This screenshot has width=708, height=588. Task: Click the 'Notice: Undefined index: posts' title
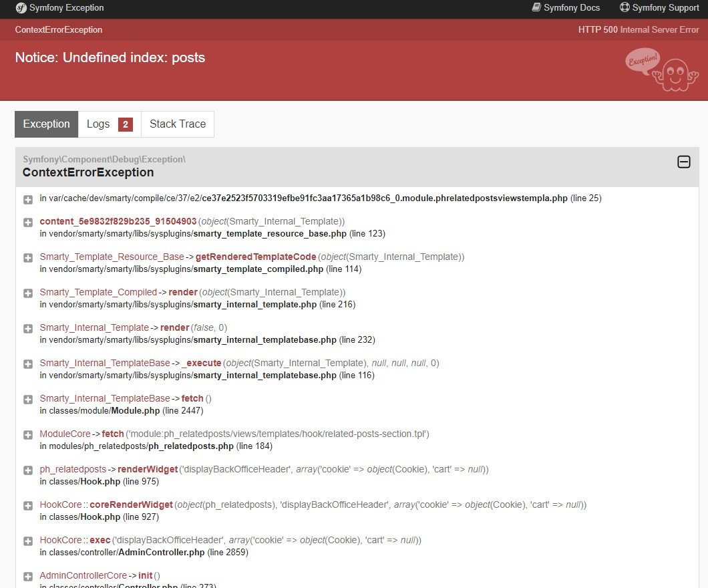[x=110, y=57]
